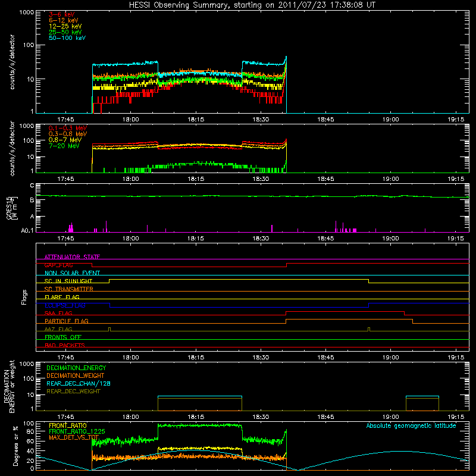This screenshot has width=476, height=476.
Task: Click the Flags axis label
Action: [24, 297]
